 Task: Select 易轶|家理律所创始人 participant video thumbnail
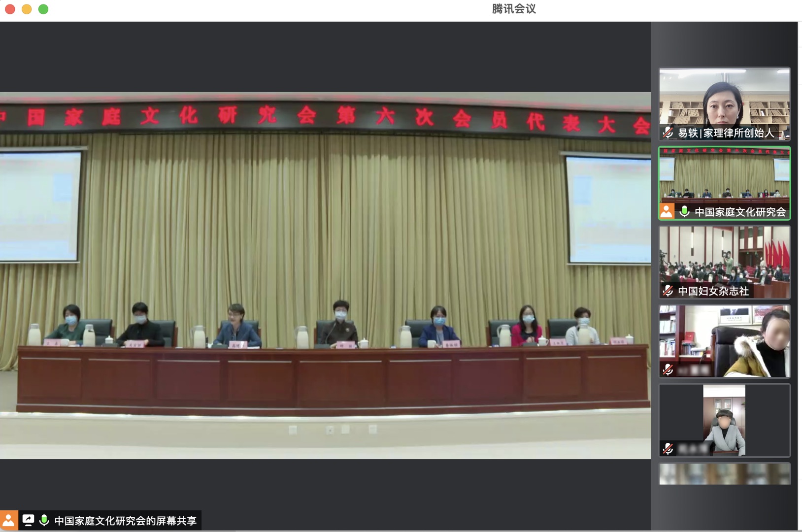click(x=725, y=104)
